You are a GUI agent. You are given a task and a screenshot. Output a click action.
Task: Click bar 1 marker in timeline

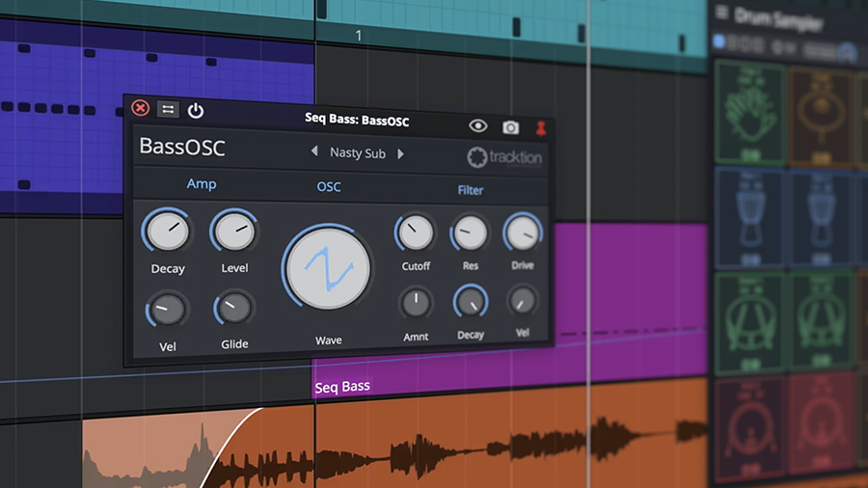click(358, 36)
